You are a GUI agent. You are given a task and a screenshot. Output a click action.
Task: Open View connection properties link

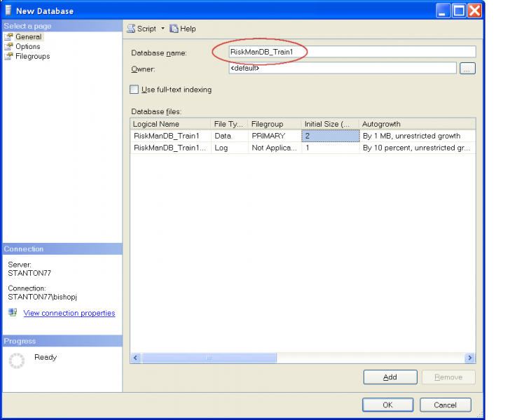[x=69, y=313]
